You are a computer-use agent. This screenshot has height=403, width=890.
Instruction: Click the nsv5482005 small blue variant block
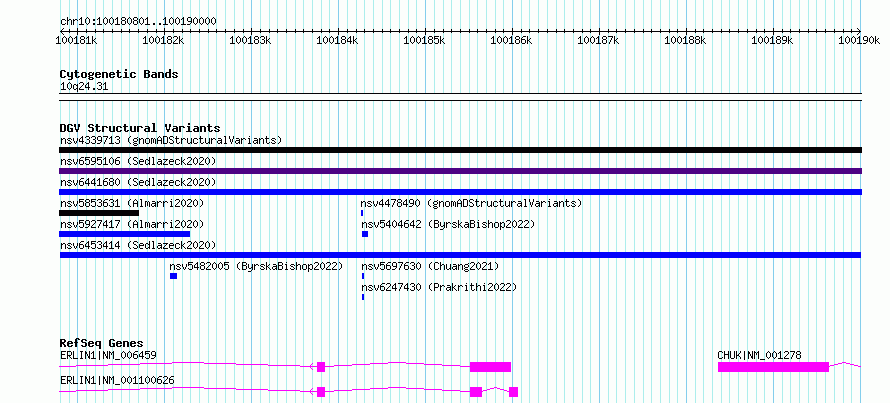174,276
